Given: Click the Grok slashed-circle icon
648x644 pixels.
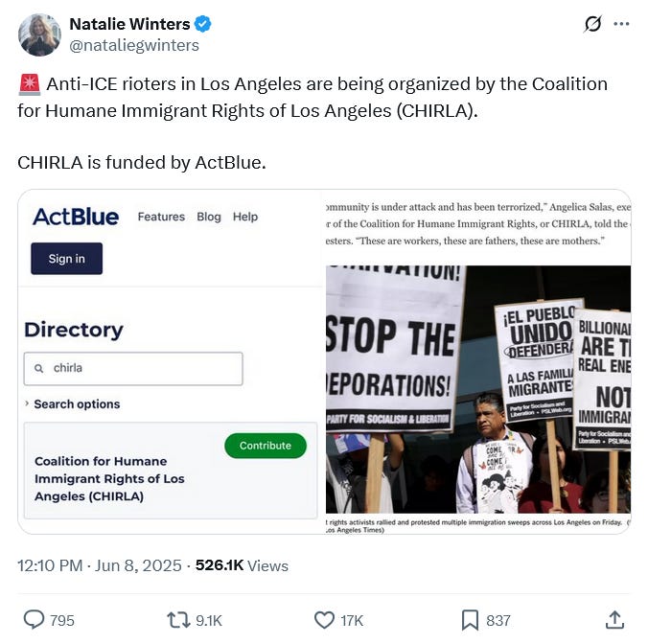Looking at the screenshot, I should click(592, 24).
